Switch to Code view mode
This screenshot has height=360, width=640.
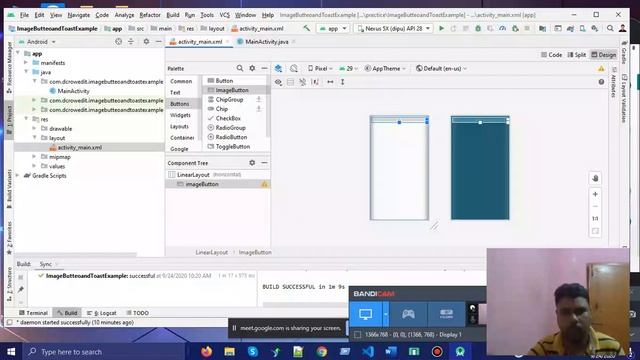point(551,55)
